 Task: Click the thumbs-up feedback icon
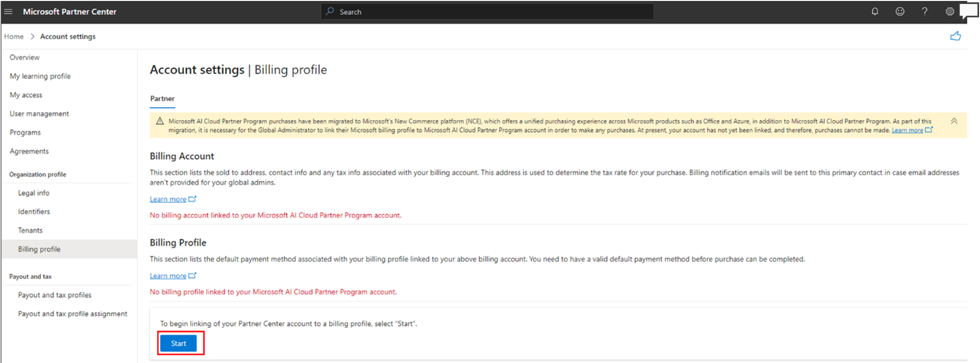[955, 36]
